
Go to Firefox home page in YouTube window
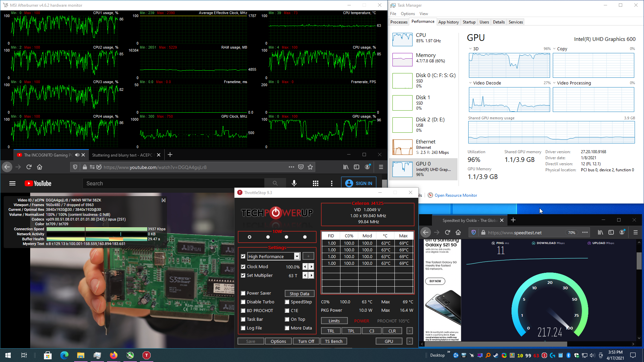(40, 167)
